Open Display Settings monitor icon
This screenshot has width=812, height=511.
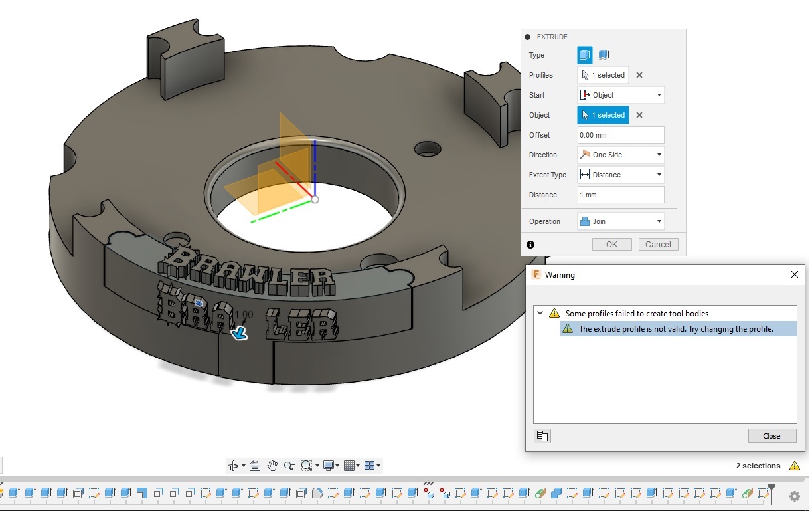click(328, 466)
